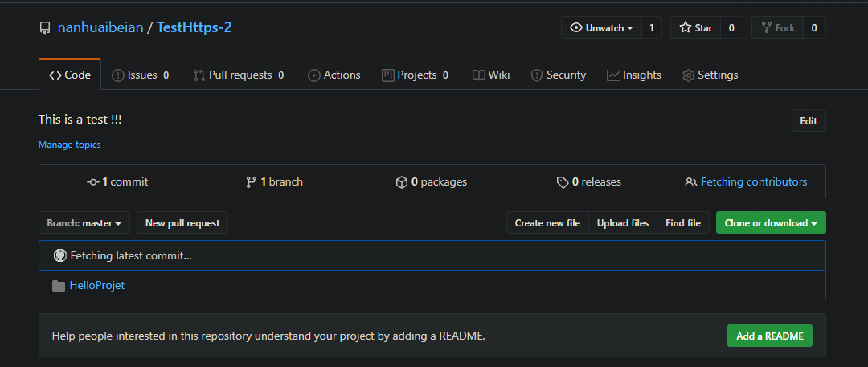Viewport: 868px width, 367px height.
Task: Click the repository book icon beside nanhuaibeian
Action: pyautogui.click(x=45, y=28)
